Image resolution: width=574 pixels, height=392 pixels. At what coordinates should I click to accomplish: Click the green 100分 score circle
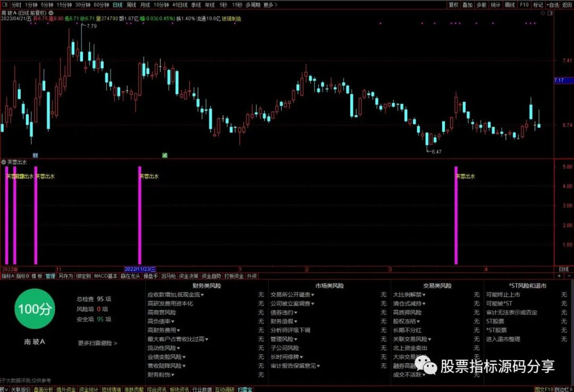pos(35,309)
